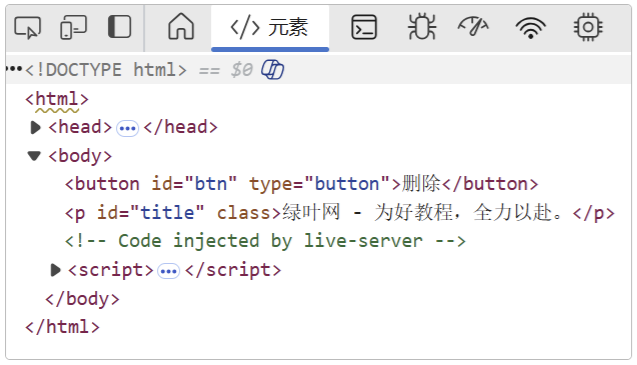Open the Performance gauge icon

(473, 27)
